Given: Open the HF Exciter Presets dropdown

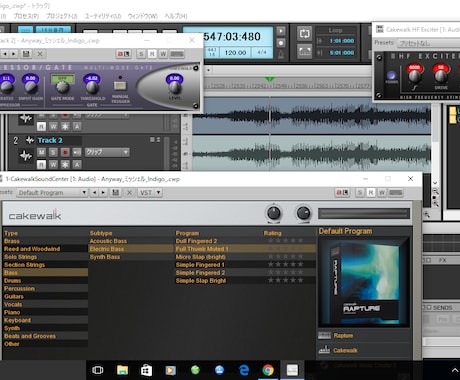Looking at the screenshot, I should click(x=429, y=43).
